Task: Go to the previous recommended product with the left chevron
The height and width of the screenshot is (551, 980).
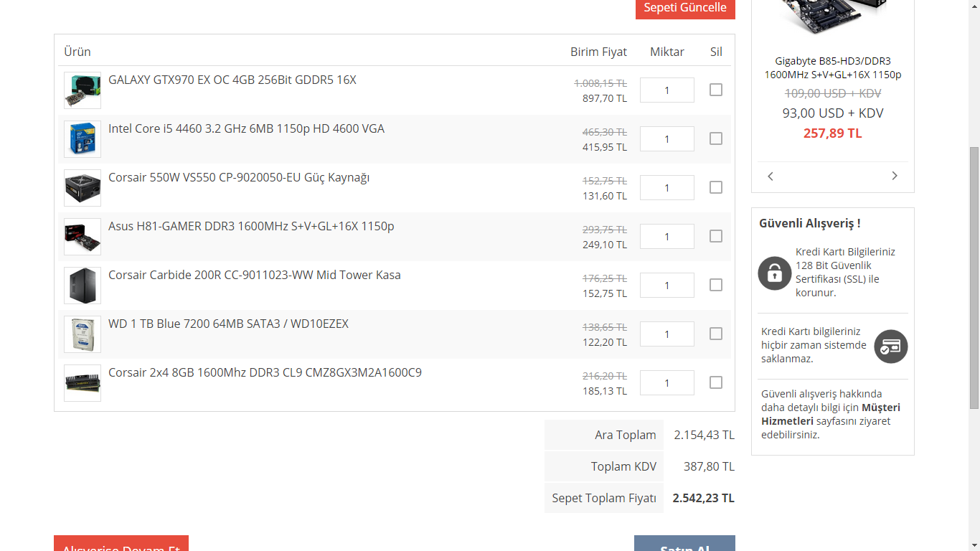Action: 771,176
